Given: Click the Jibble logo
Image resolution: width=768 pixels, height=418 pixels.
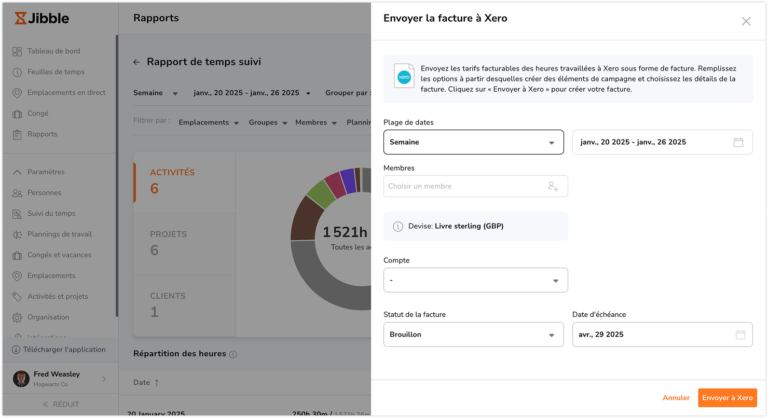Looking at the screenshot, I should click(42, 18).
